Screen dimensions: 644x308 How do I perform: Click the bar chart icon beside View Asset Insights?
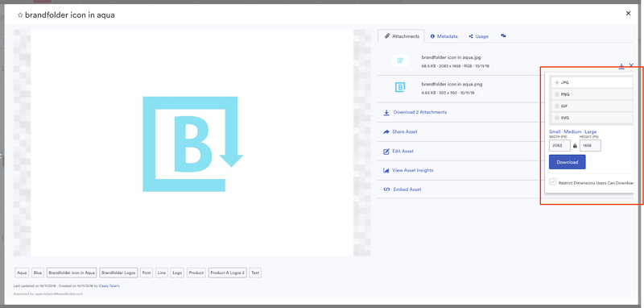[386, 170]
